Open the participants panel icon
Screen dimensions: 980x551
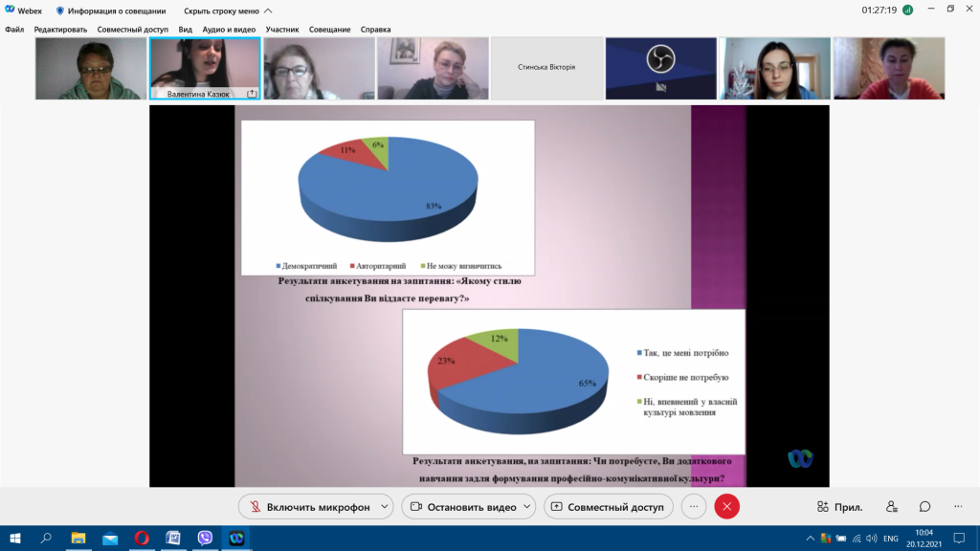click(x=892, y=507)
